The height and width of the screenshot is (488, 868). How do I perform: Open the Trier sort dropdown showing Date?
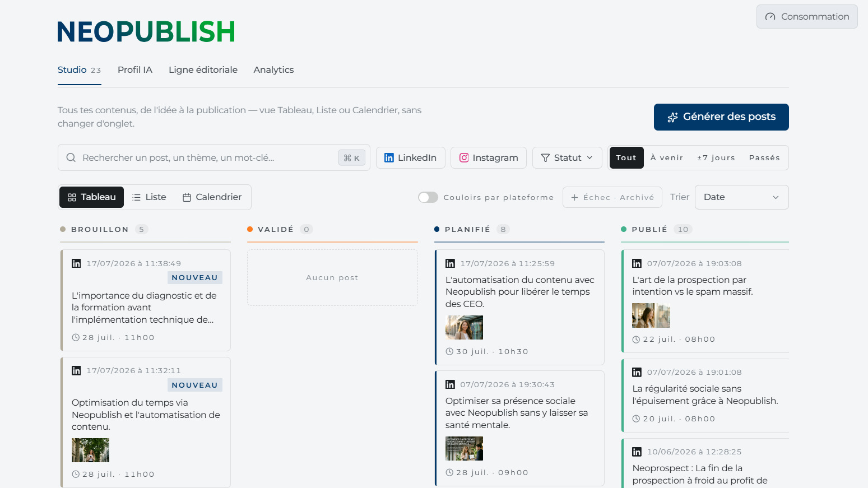click(x=742, y=197)
